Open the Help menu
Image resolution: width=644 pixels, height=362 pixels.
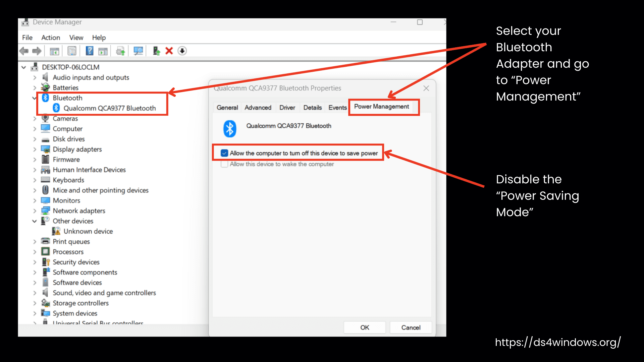coord(99,38)
